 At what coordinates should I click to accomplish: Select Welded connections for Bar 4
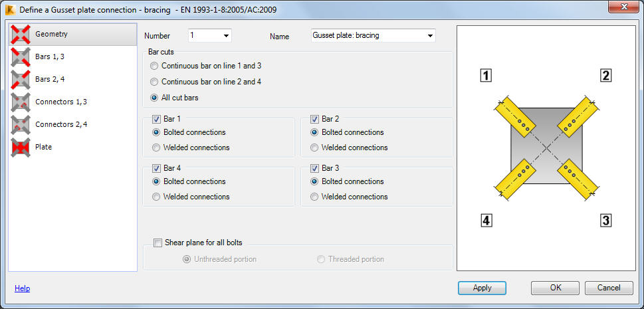coord(156,197)
